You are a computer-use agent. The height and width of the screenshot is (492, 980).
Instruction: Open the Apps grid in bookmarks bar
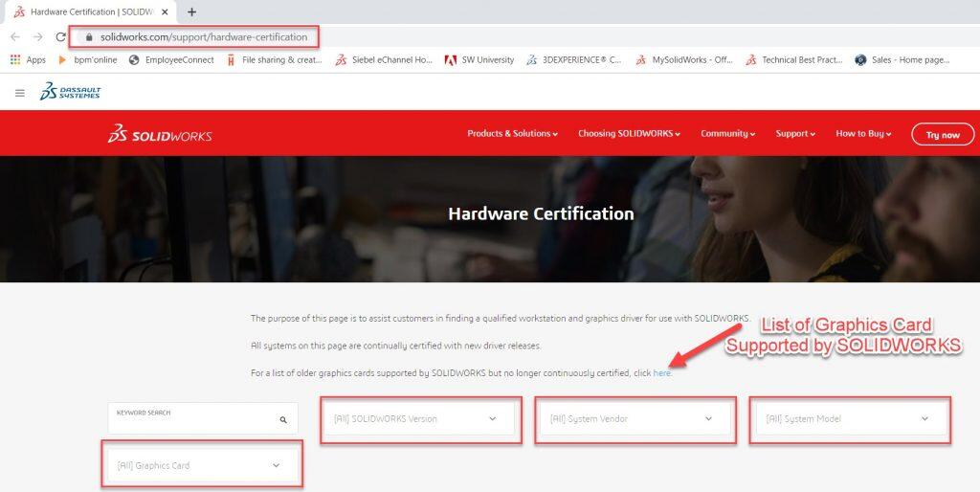(28, 59)
